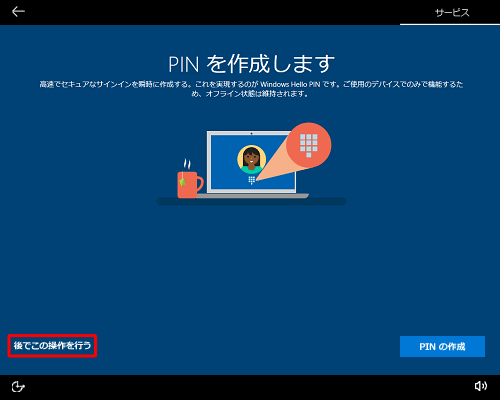The height and width of the screenshot is (400, 500).
Task: Click the laptop PIN illustration
Action: 251,164
